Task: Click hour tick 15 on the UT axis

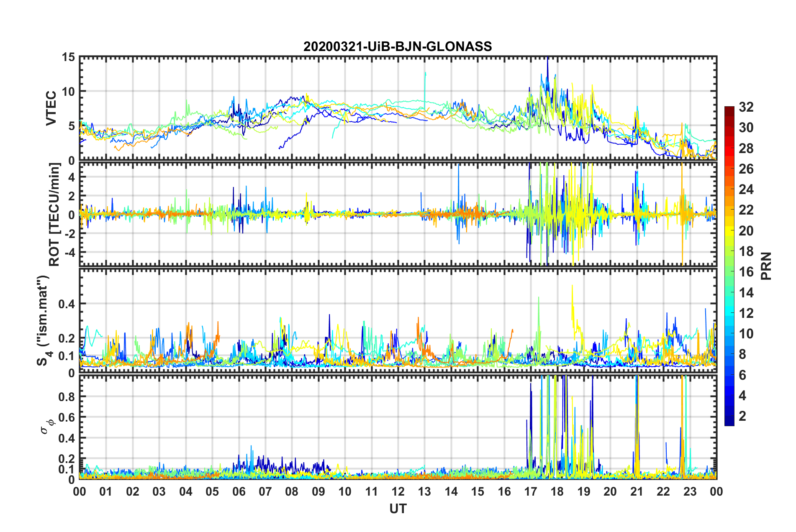Action: (x=478, y=491)
